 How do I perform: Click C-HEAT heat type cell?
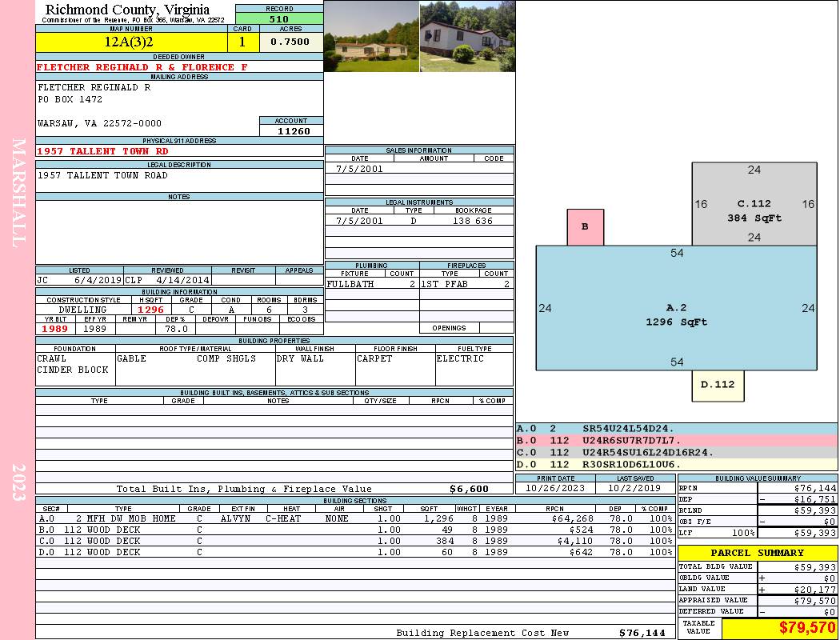pos(283,518)
